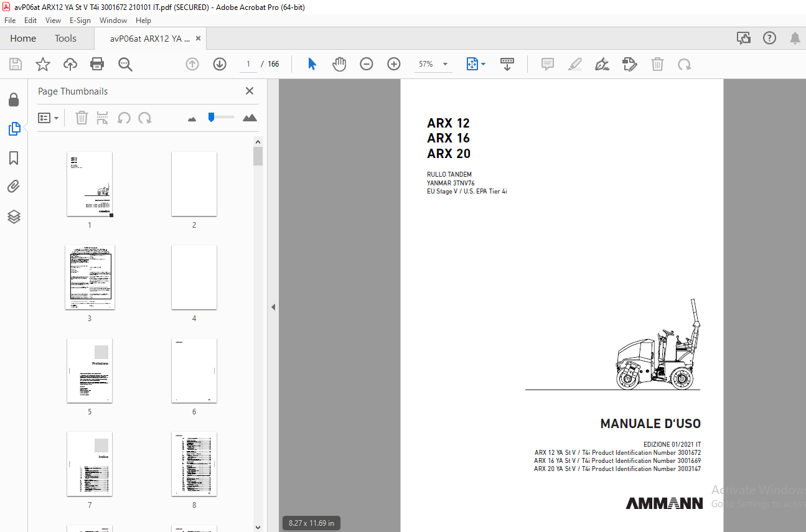The height and width of the screenshot is (532, 806).
Task: Open the File menu
Action: coord(10,21)
